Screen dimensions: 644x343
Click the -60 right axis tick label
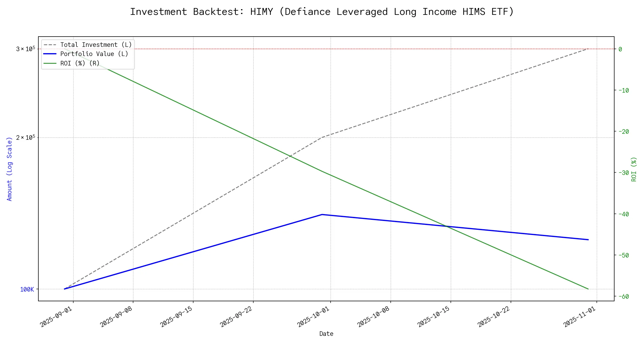[x=624, y=296]
